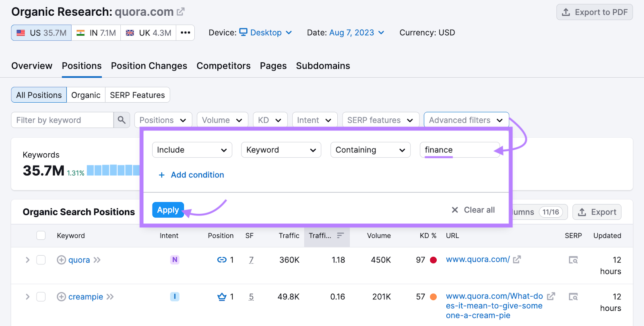Image resolution: width=644 pixels, height=326 pixels.
Task: Open the Volume filter dropdown
Action: click(222, 120)
